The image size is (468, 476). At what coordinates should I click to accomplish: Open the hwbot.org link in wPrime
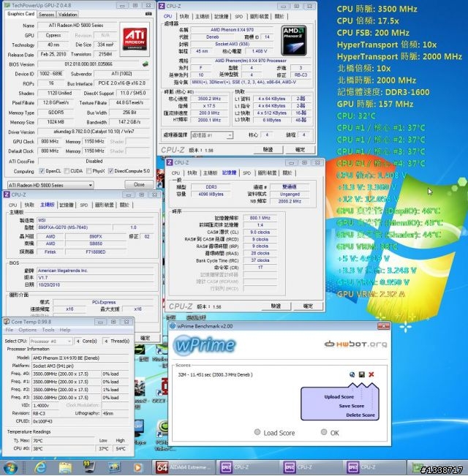[x=355, y=344]
